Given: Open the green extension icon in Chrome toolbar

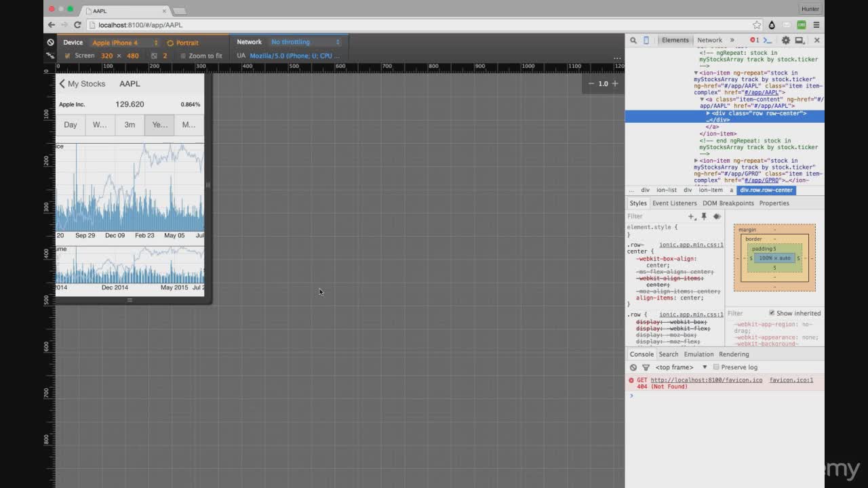Looking at the screenshot, I should pos(802,25).
